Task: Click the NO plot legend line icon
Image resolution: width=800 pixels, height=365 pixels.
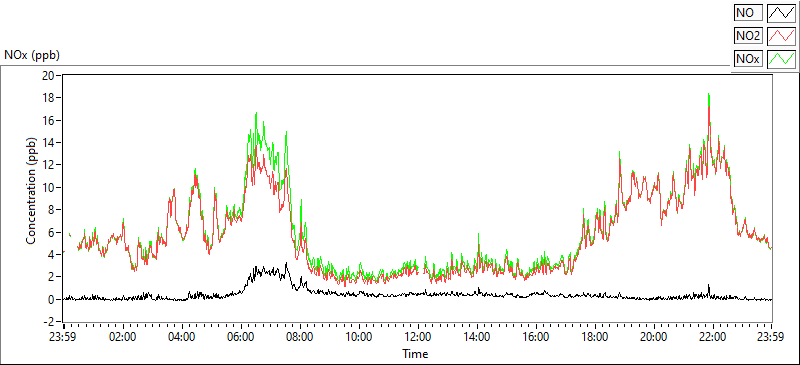Action: pos(782,12)
